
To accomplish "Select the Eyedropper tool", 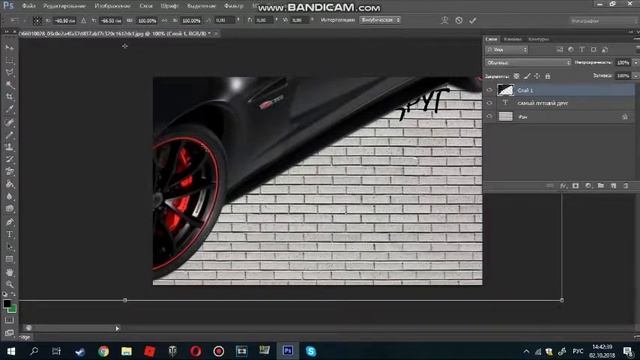I will 9,109.
